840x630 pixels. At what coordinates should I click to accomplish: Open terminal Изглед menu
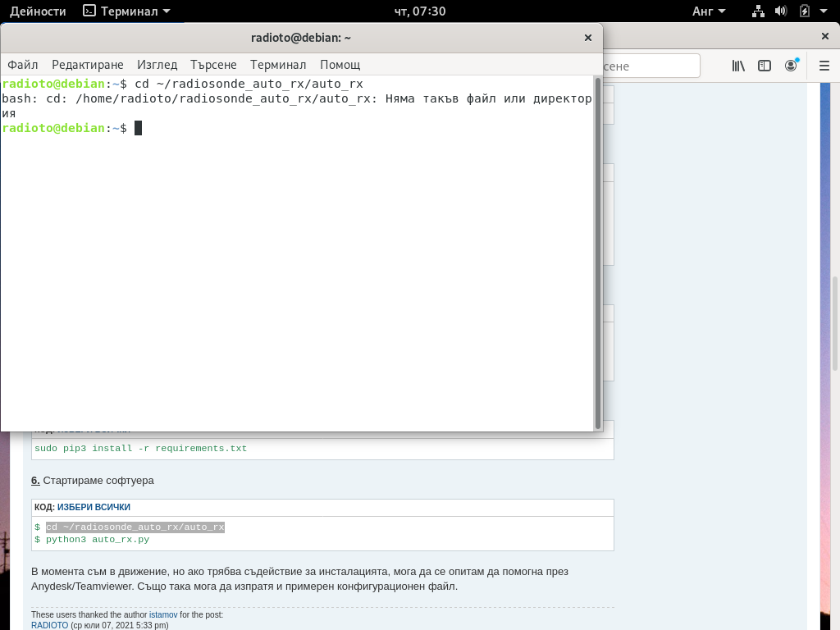click(157, 65)
